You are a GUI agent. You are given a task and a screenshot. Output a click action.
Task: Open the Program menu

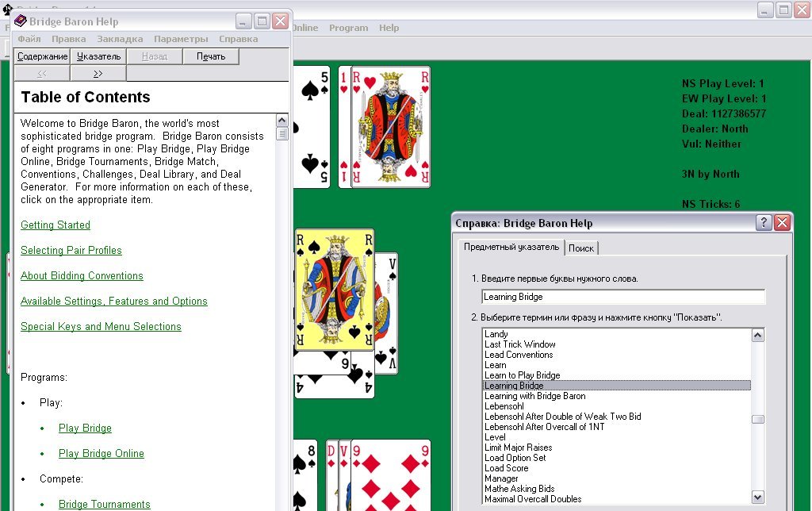pyautogui.click(x=348, y=28)
